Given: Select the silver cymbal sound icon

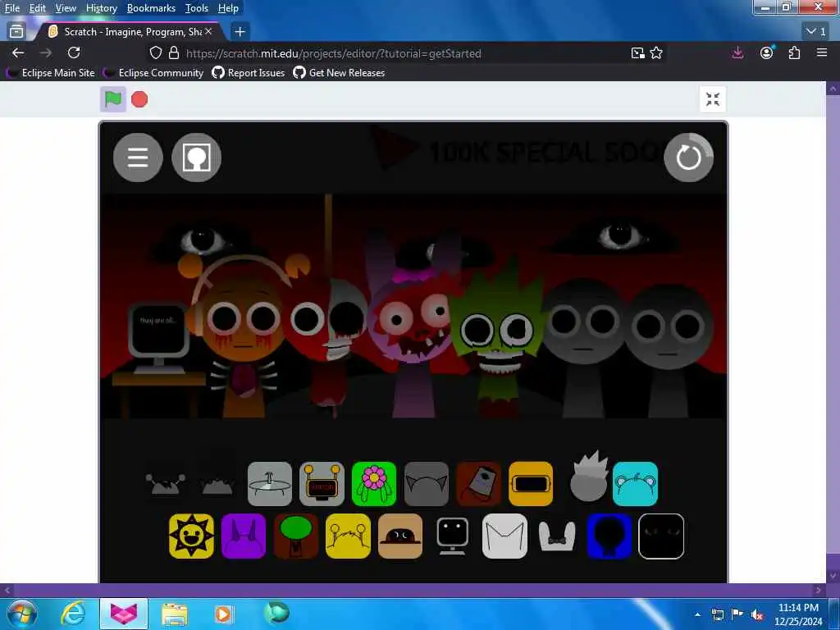Looking at the screenshot, I should [x=269, y=484].
